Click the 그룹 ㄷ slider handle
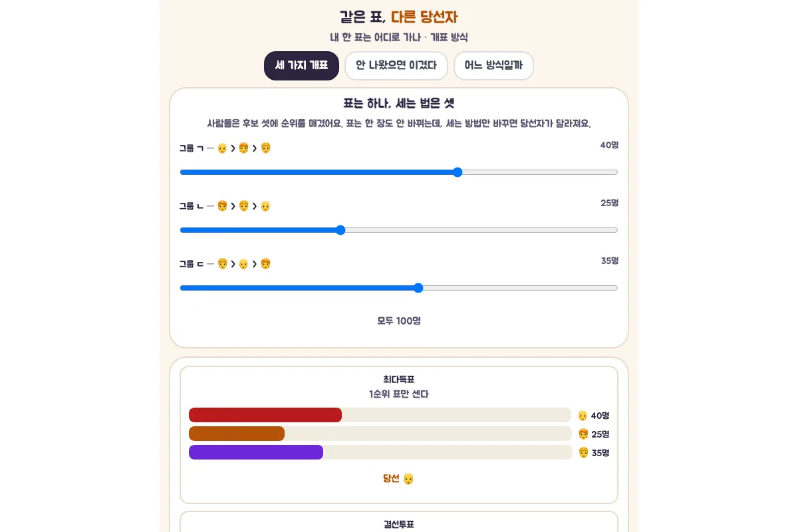Viewport: 798px width, 532px height. [x=418, y=288]
